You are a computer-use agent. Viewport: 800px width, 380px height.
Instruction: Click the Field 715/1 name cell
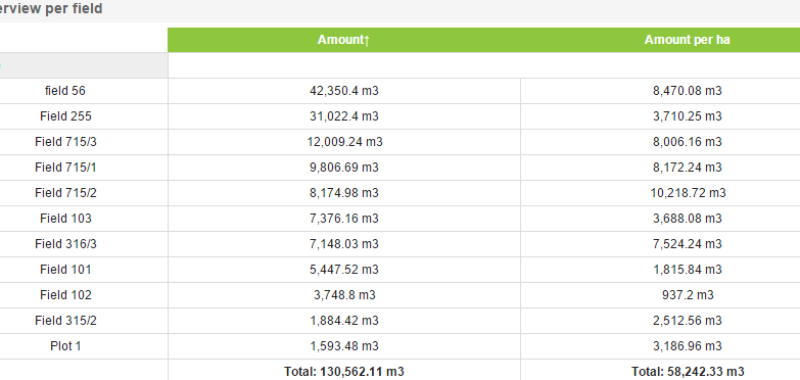click(65, 167)
